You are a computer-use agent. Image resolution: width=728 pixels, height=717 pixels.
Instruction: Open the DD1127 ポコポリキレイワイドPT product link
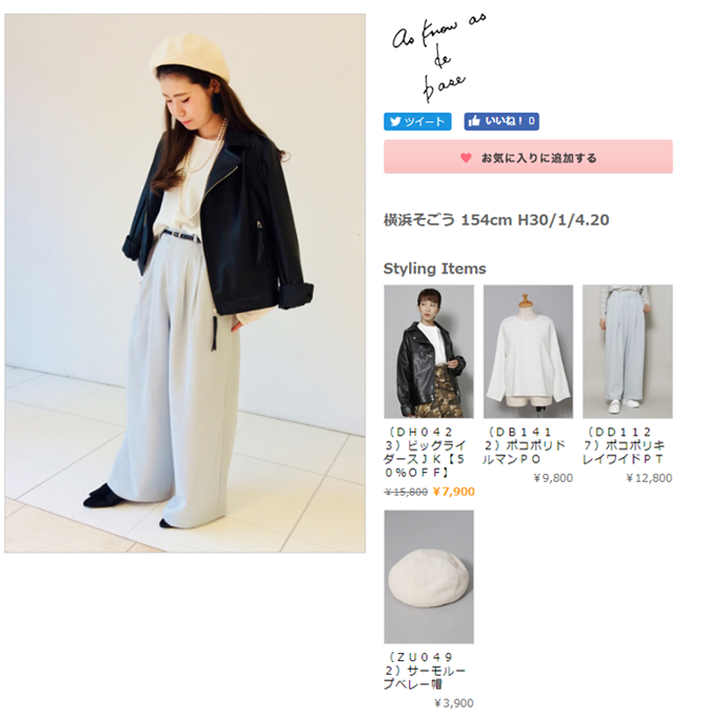(x=624, y=446)
